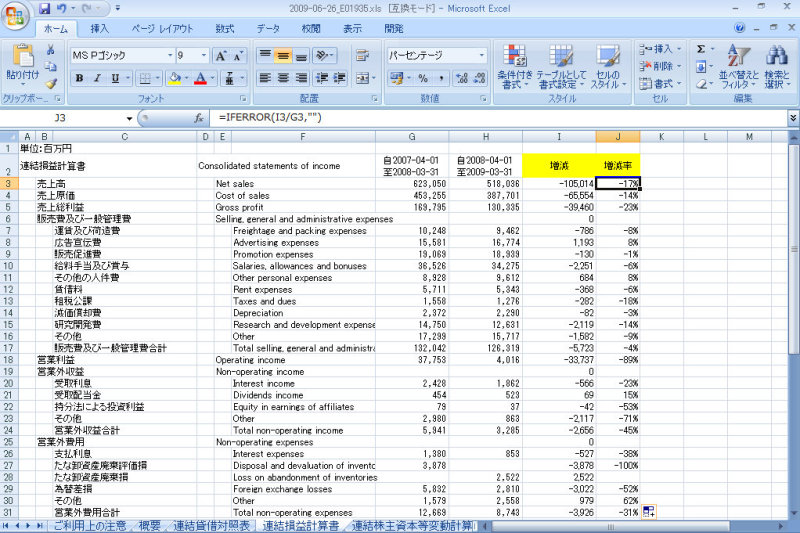The width and height of the screenshot is (800, 533).
Task: Toggle underline formatting
Action: (115, 78)
